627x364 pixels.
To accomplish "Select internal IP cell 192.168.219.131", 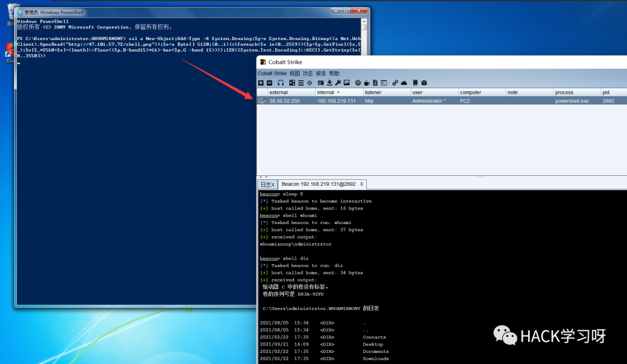I will (336, 101).
